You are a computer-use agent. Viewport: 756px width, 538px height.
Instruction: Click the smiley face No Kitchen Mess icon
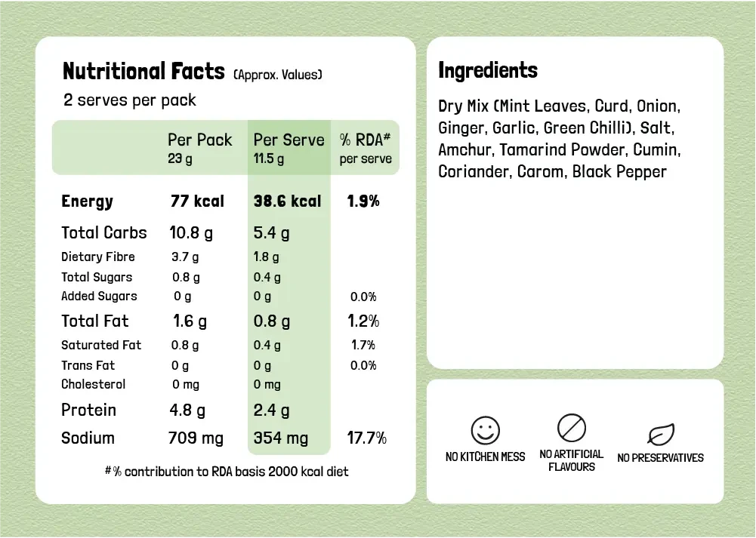(x=486, y=430)
